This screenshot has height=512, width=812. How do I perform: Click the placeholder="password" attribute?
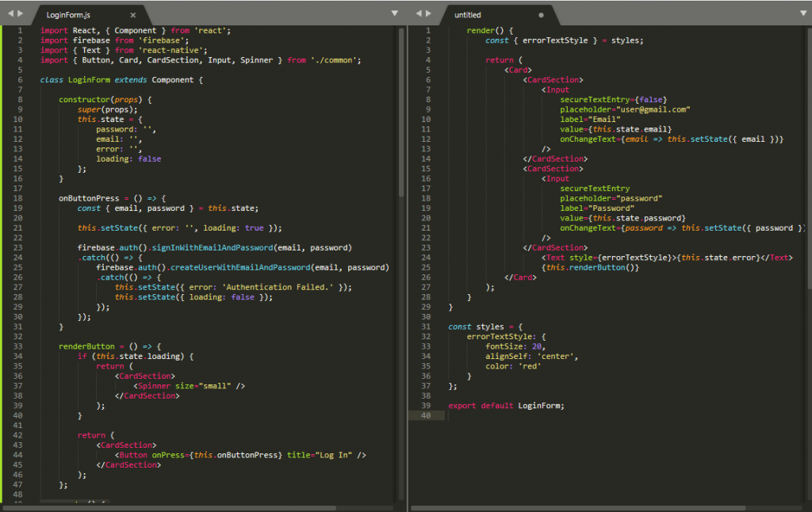click(611, 199)
